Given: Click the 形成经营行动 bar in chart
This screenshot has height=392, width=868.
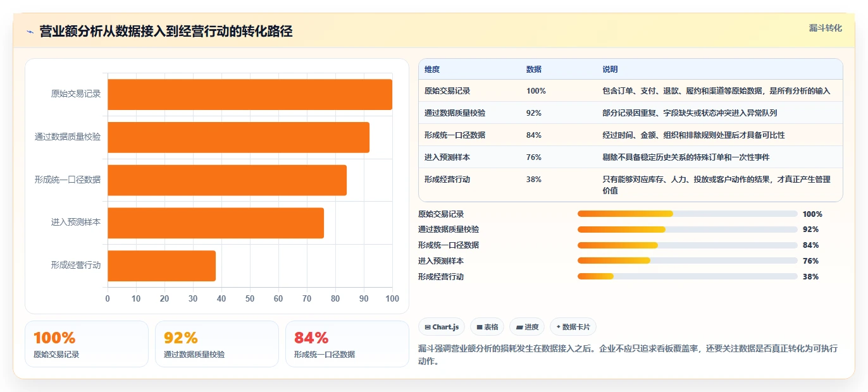Looking at the screenshot, I should coord(162,266).
